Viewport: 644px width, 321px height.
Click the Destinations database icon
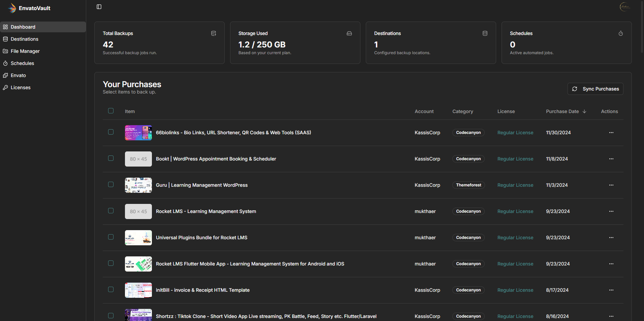(x=485, y=33)
